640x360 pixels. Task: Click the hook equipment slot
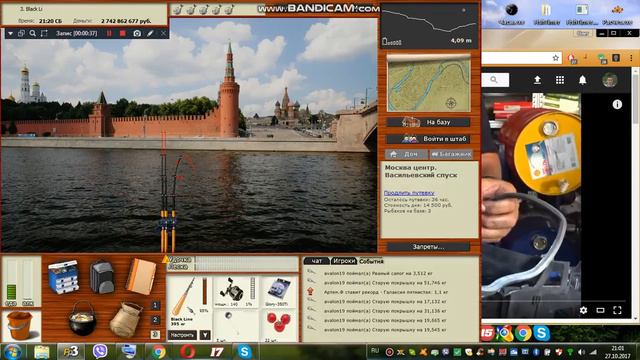tap(236, 325)
